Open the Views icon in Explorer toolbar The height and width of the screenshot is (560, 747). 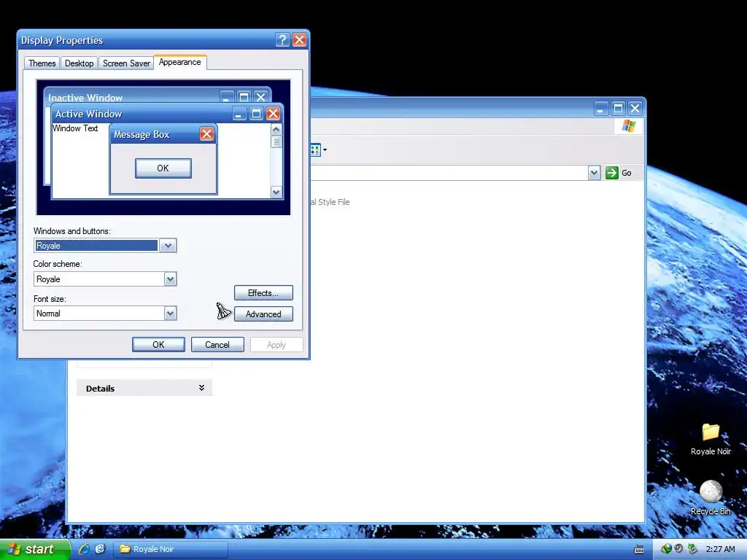coord(315,150)
